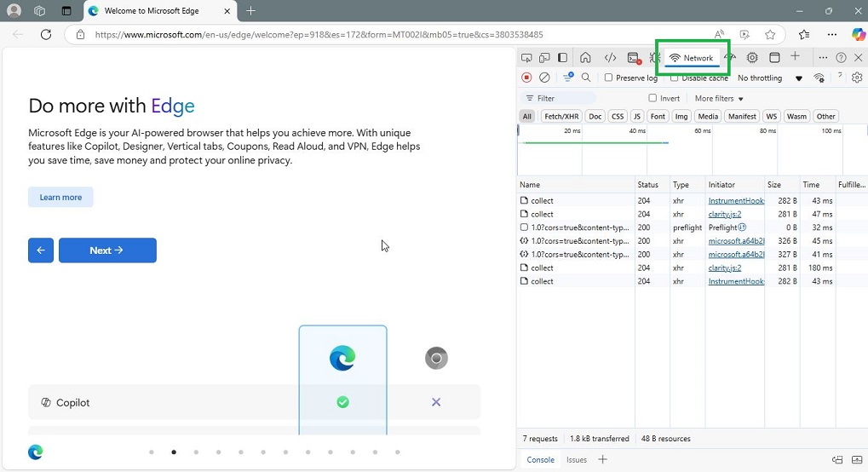The image size is (868, 472).
Task: Click the browser address bar URL
Action: [319, 34]
